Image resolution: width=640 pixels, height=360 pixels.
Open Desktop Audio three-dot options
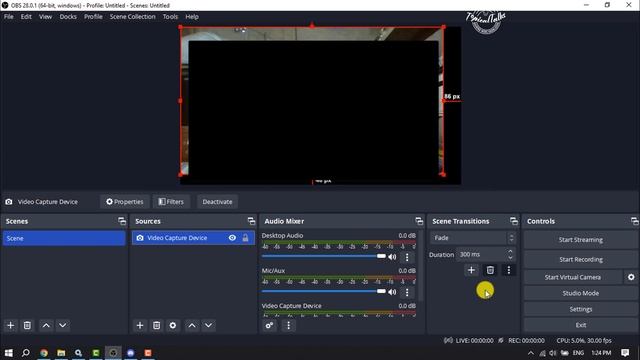click(x=407, y=257)
